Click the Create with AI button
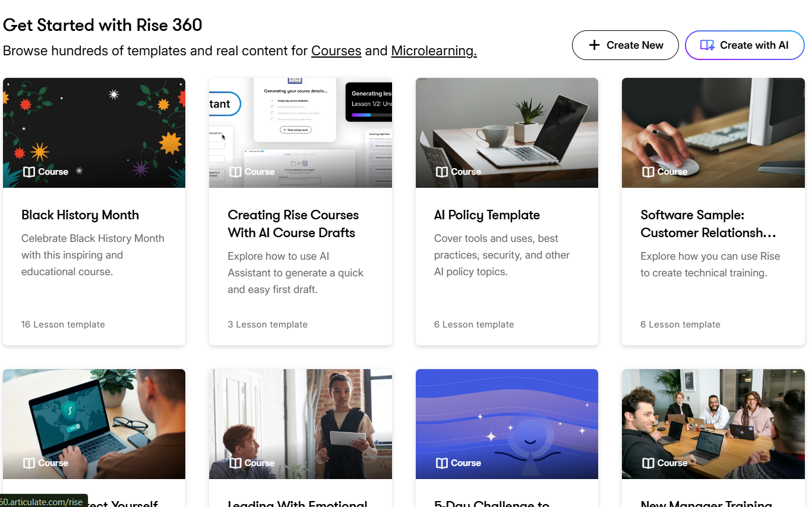The width and height of the screenshot is (812, 507). [745, 45]
